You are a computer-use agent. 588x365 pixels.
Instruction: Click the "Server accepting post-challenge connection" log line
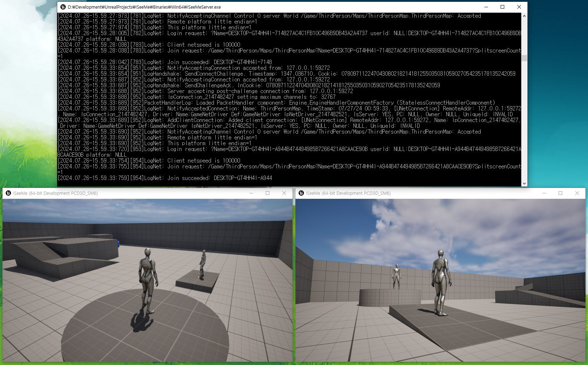tap(206, 91)
